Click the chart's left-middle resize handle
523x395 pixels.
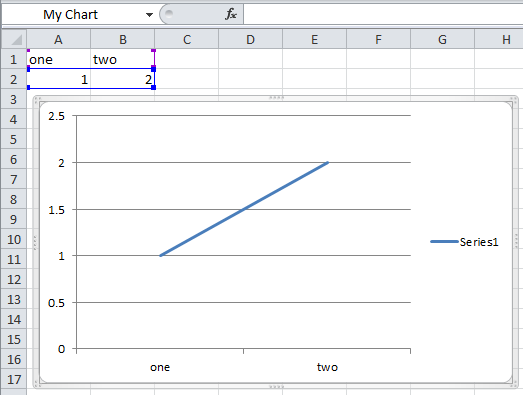(35, 243)
